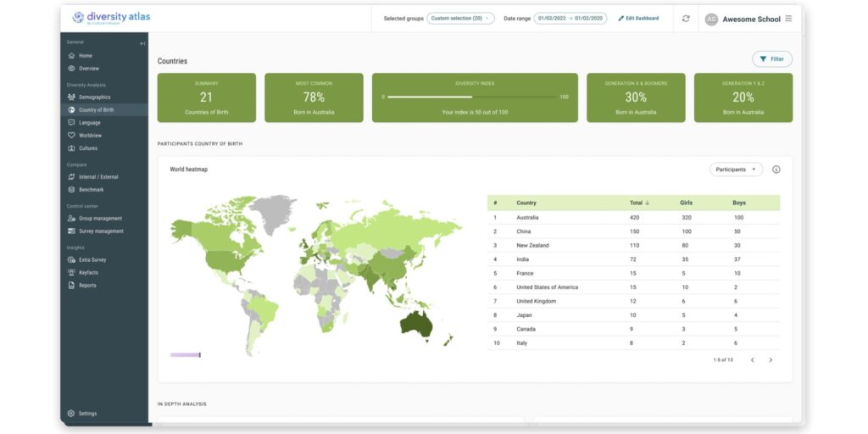Collapse the sidebar with the arrow icon
This screenshot has width=868, height=434.
tap(142, 43)
